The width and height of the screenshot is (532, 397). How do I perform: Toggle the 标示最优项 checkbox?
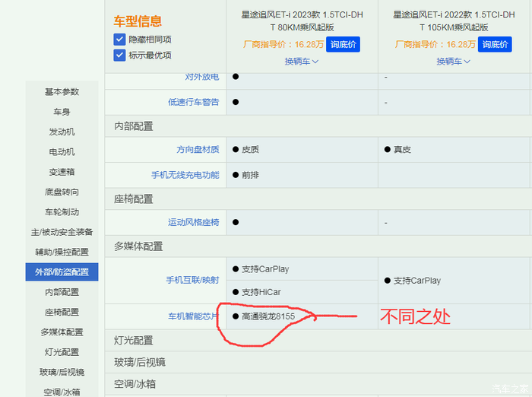(119, 55)
